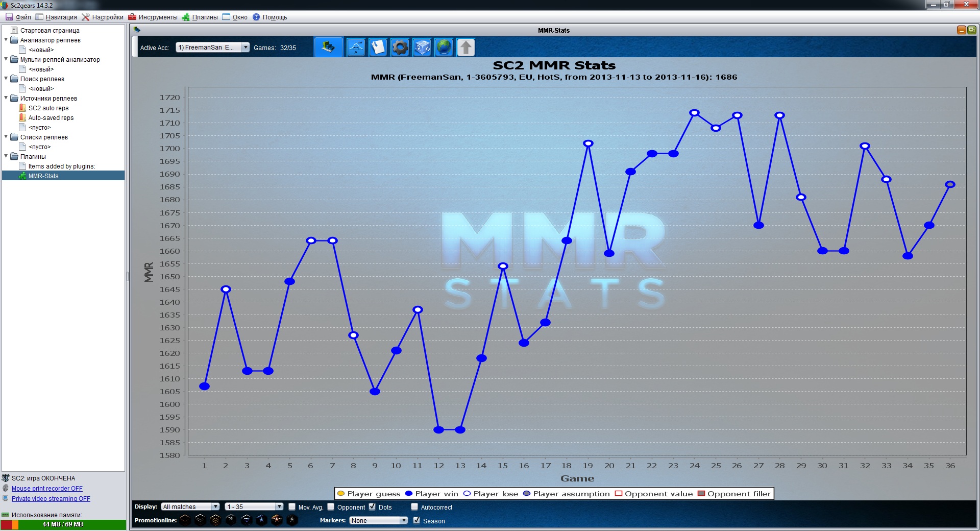Image resolution: width=980 pixels, height=531 pixels.
Task: Open the Настройки menu
Action: point(103,17)
